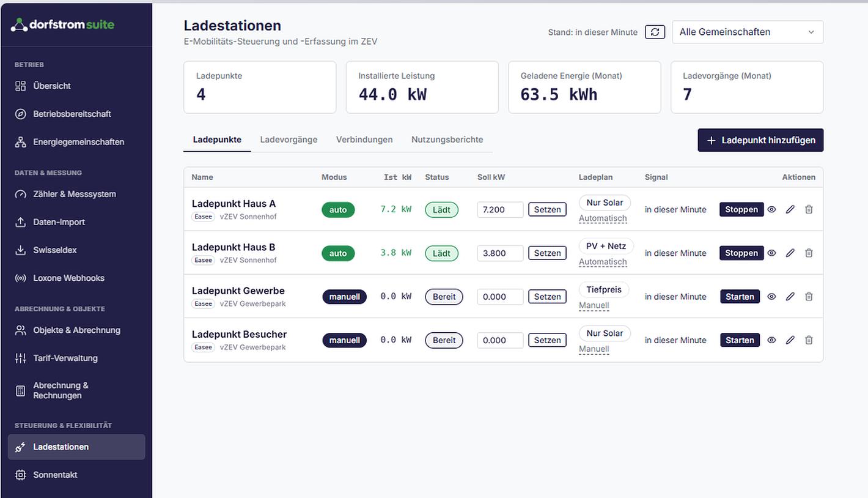Screen dimensions: 868x498
Task: Toggle eye icon for Ladepunkt Haus A
Action: point(771,209)
